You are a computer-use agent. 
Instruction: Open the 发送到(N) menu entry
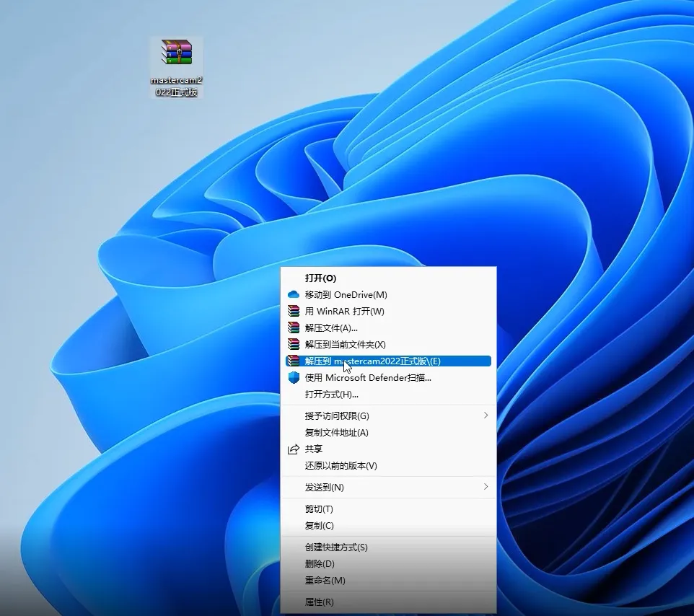point(388,487)
